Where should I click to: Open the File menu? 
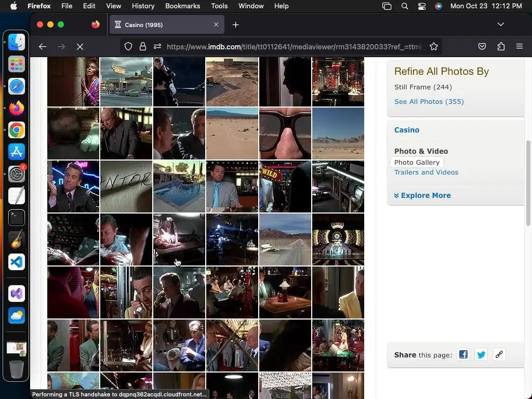click(66, 6)
